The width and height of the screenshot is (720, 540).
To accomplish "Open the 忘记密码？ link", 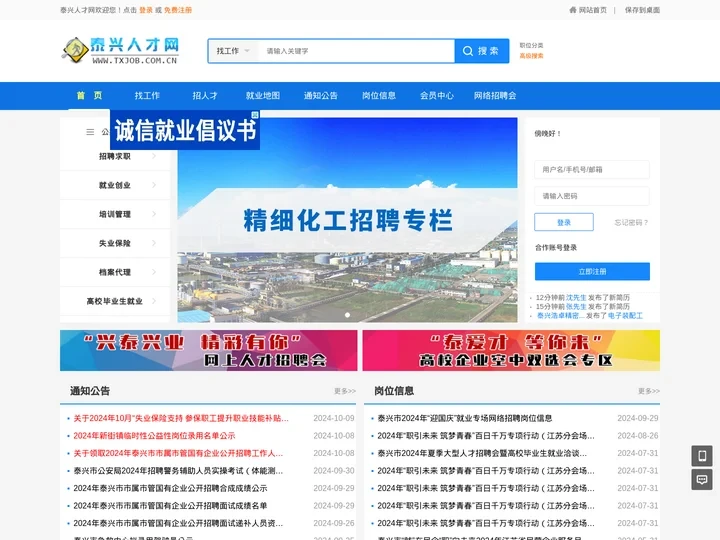I will pos(631,222).
